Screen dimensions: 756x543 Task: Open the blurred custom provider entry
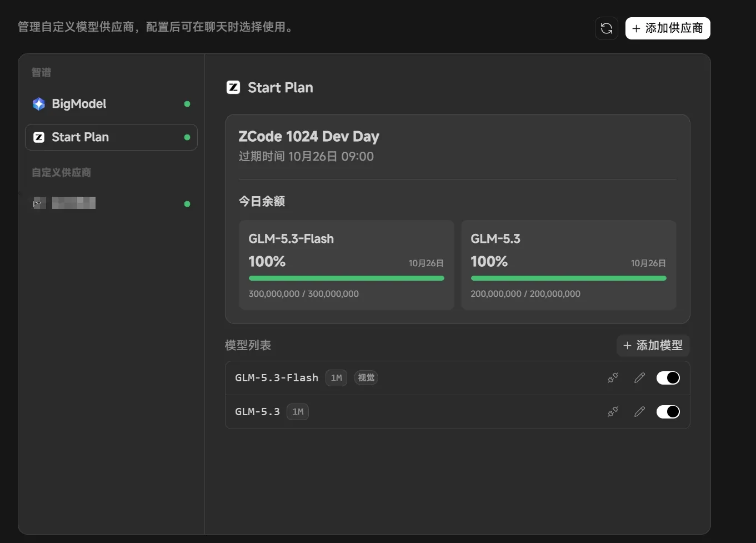pos(111,203)
